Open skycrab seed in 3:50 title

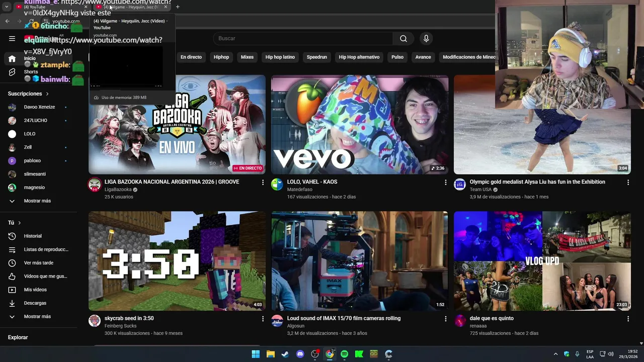tap(129, 318)
